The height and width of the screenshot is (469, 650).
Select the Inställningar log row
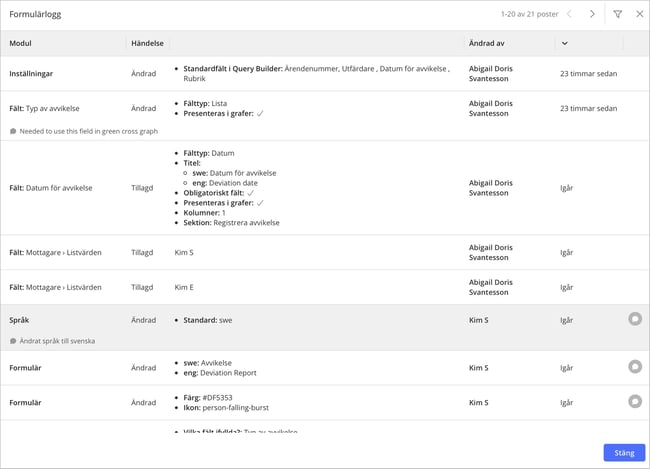coord(32,73)
